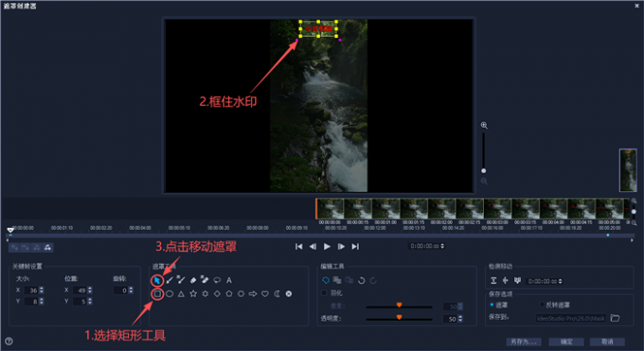This screenshot has height=351, width=644.
Task: Choose the ellipse shape tool
Action: point(170,294)
